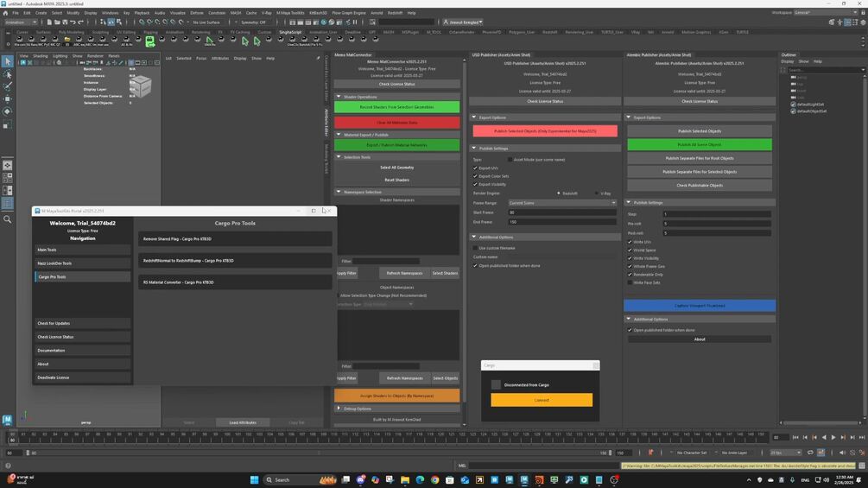Open the frame rate fps dropdown
Viewport: 868px width, 488px height.
(x=785, y=453)
